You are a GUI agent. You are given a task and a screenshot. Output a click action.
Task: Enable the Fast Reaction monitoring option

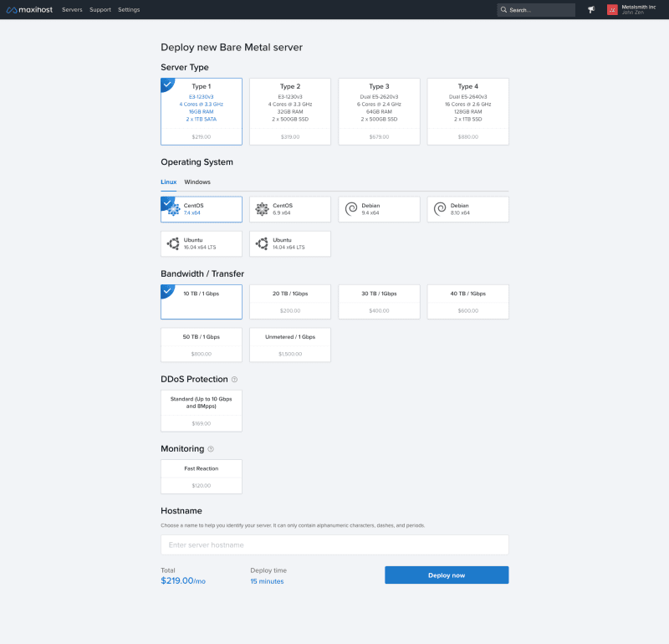click(201, 476)
